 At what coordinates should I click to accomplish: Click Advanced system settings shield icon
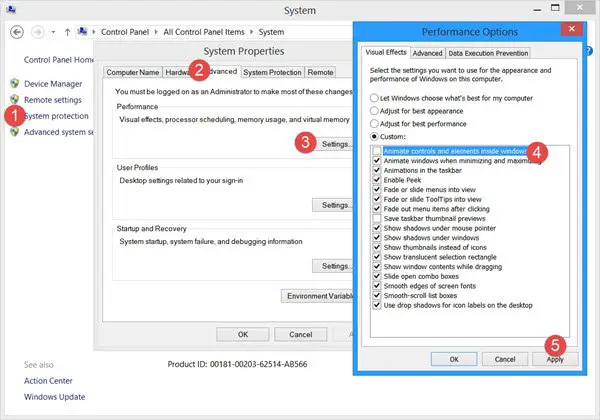[15, 132]
